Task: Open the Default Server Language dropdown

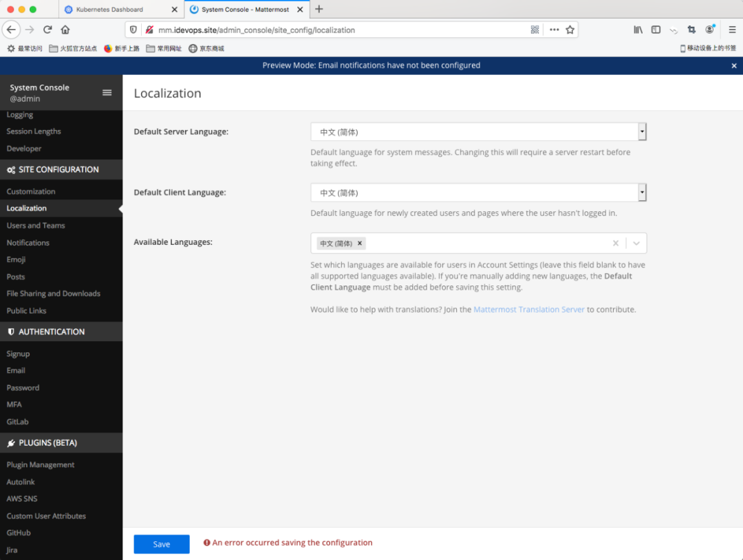Action: coord(479,131)
